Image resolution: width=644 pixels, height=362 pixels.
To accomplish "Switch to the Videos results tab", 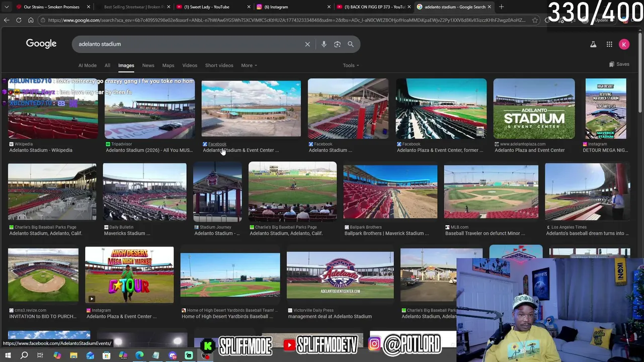I will [190, 65].
